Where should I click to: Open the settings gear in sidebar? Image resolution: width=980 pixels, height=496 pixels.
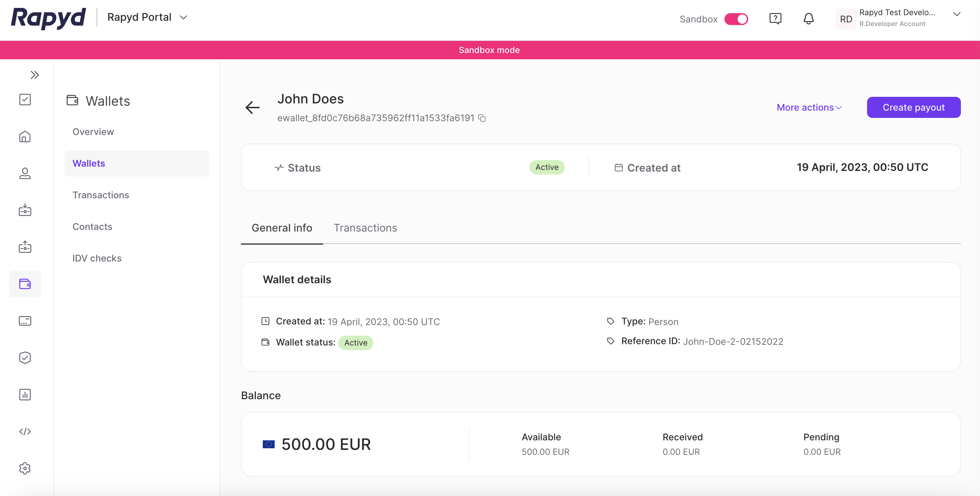[25, 468]
